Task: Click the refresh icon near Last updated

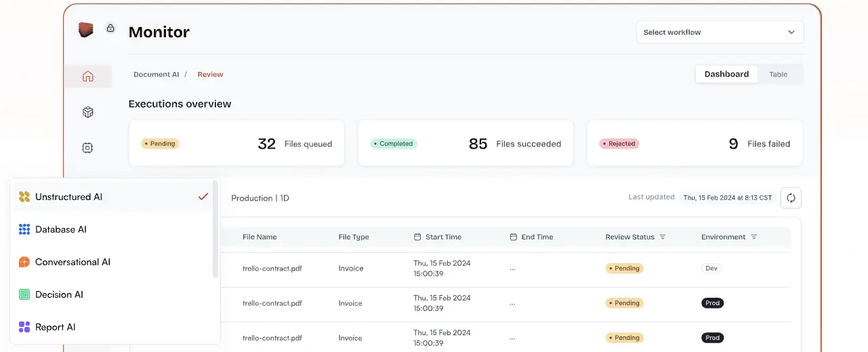Action: (791, 198)
